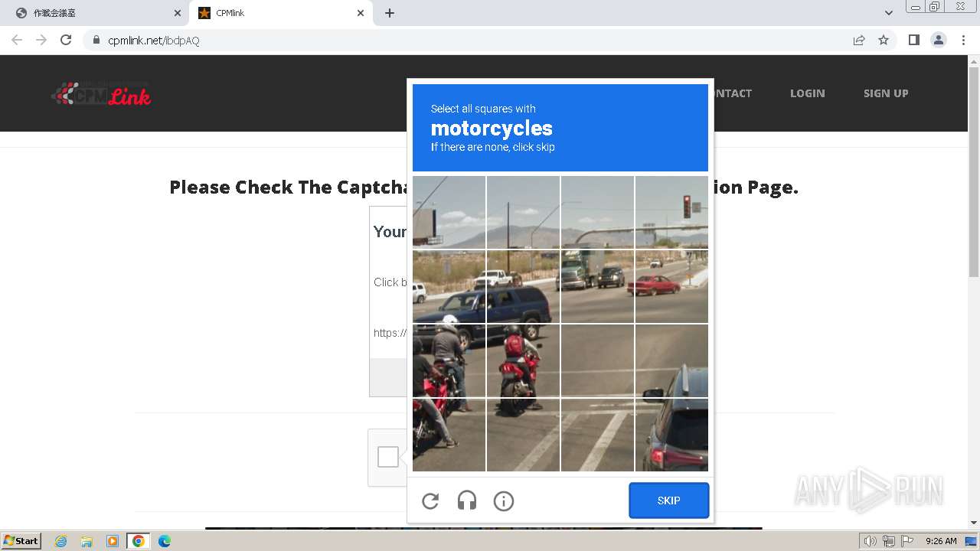Select captcha tile with red motorcycle rider
The height and width of the screenshot is (551, 980).
[523, 360]
